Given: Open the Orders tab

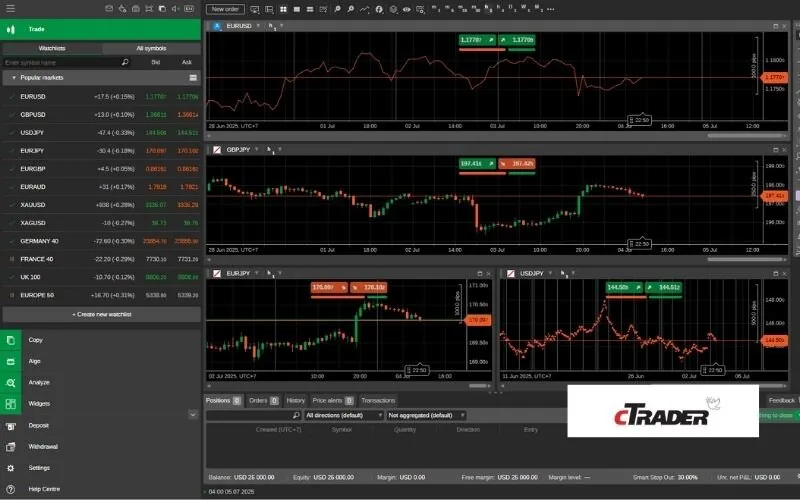Looking at the screenshot, I should click(x=263, y=401).
